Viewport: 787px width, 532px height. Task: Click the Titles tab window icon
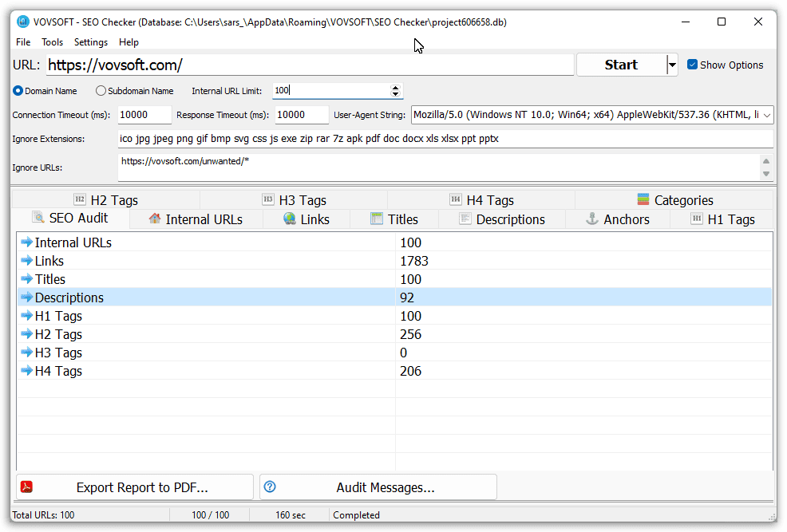click(x=377, y=219)
